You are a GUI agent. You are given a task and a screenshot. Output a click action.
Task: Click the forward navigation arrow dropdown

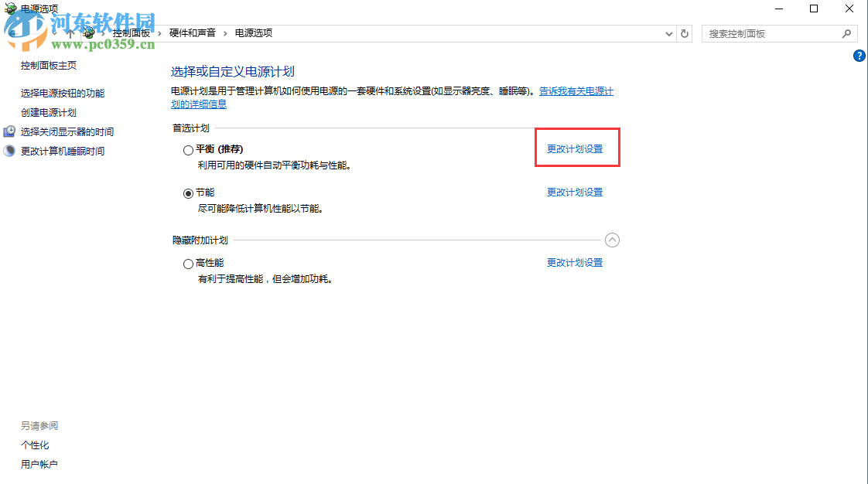click(53, 33)
